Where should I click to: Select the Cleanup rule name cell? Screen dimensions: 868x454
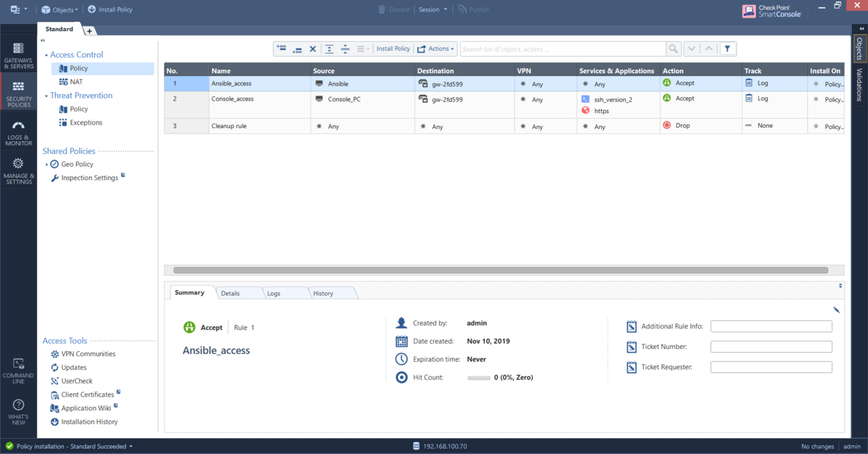[260, 126]
